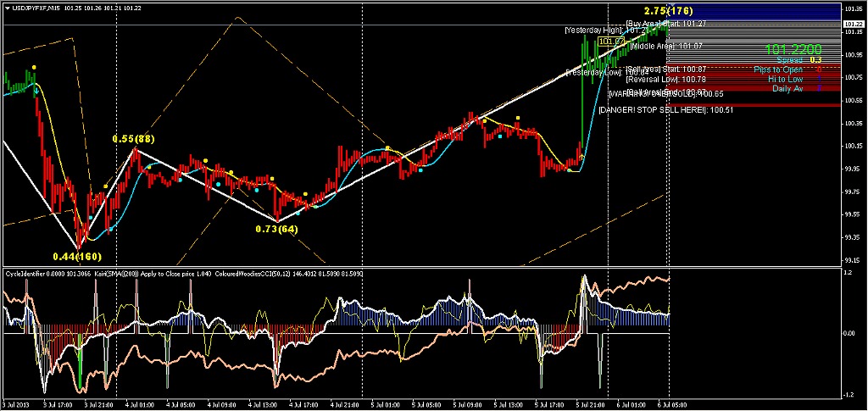Viewport: 868px width, 411px height.
Task: Click the Reversal Low 100.78 label
Action: [x=665, y=80]
